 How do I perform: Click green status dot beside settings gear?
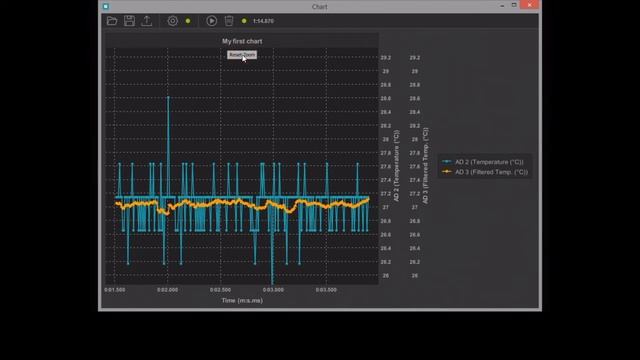point(188,21)
